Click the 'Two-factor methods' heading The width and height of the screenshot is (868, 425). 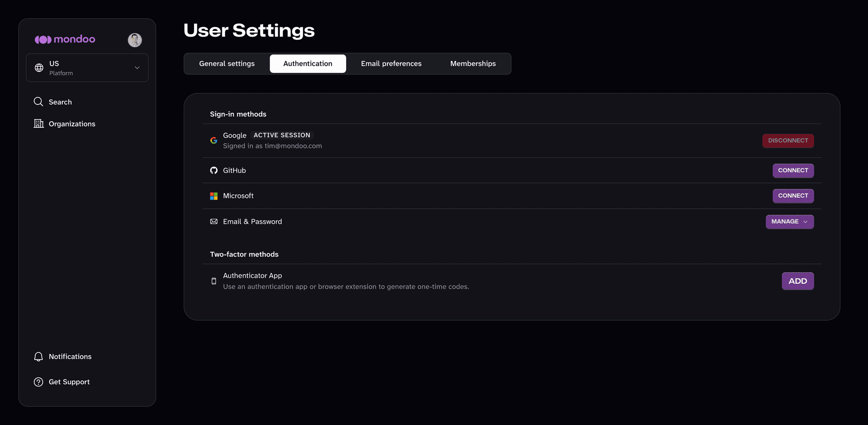point(244,254)
